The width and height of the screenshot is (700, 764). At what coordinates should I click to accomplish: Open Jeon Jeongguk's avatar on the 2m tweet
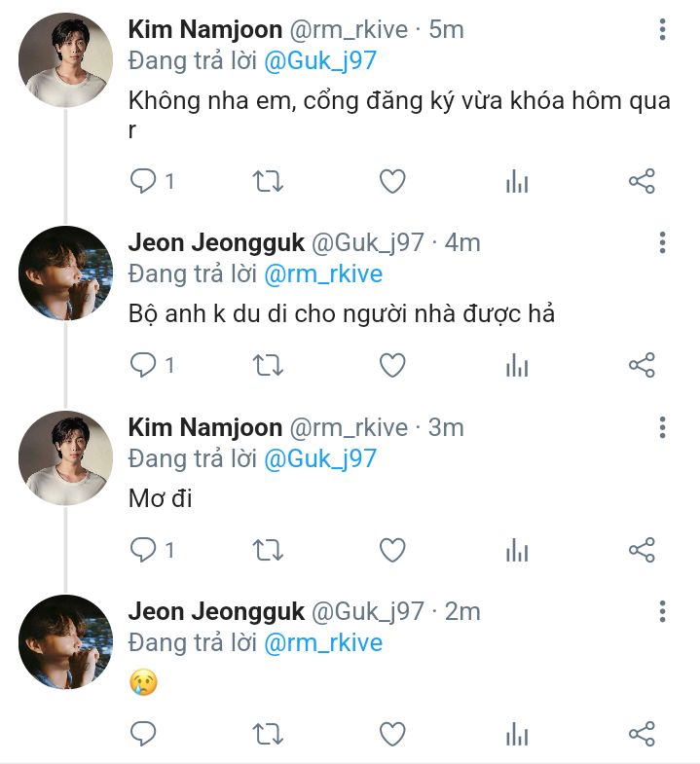click(65, 642)
